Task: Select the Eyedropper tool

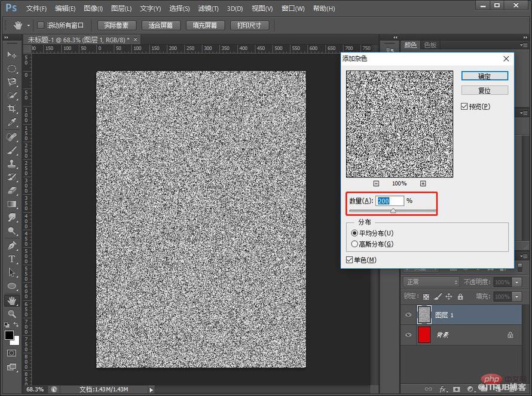Action: [12, 122]
